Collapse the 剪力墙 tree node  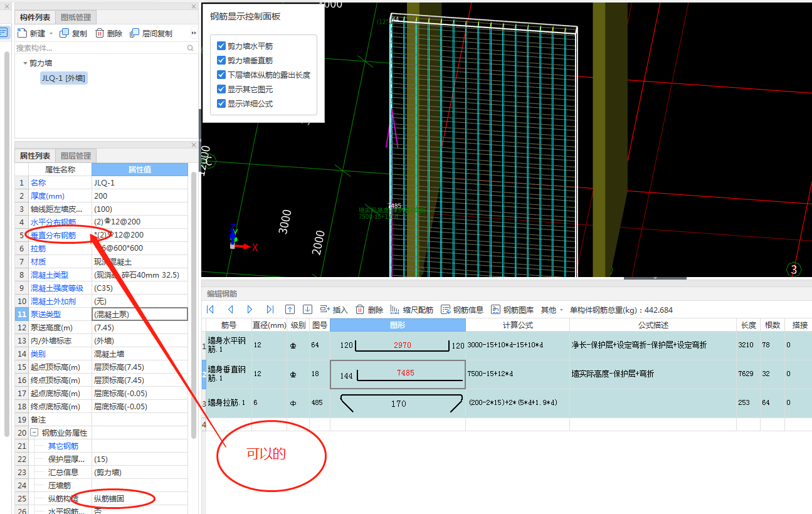[25, 63]
